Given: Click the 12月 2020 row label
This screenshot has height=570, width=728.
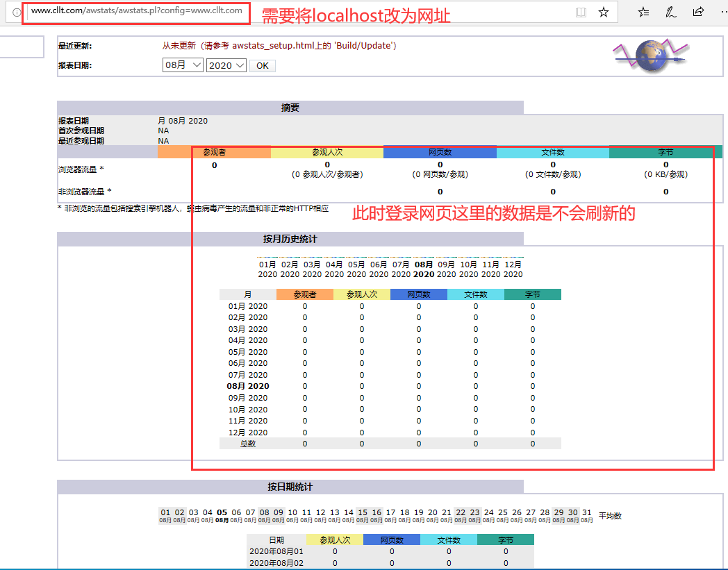Looking at the screenshot, I should click(248, 433).
